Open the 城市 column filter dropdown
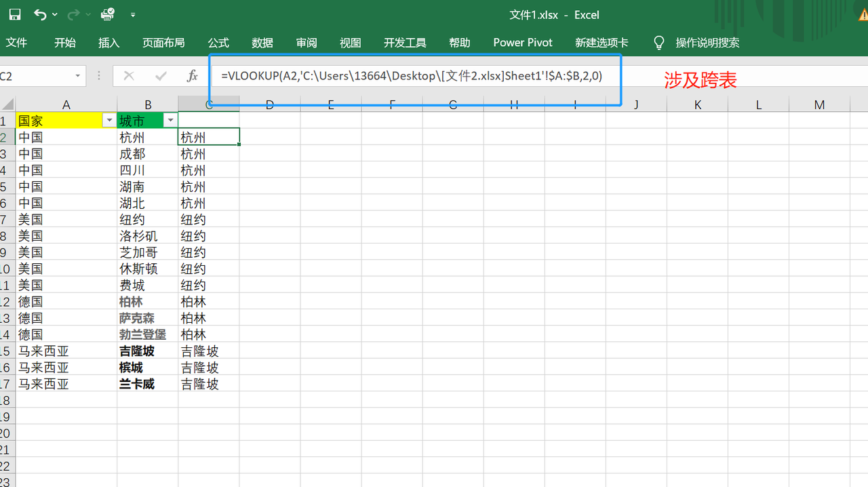The height and width of the screenshot is (487, 868). pos(170,121)
